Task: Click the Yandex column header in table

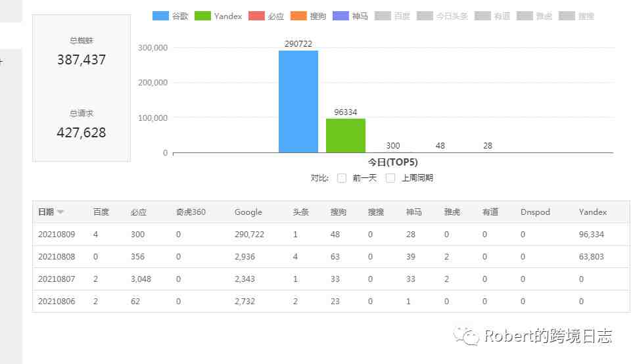Action: 593,212
